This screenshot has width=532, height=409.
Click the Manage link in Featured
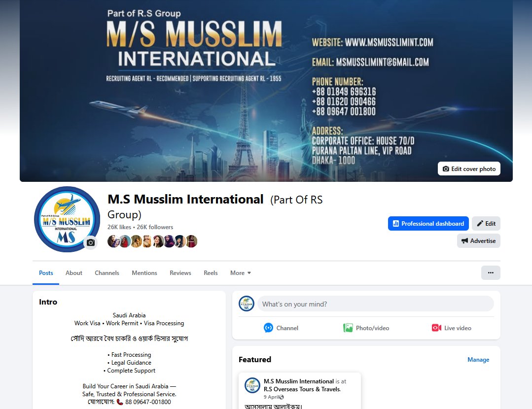point(478,360)
